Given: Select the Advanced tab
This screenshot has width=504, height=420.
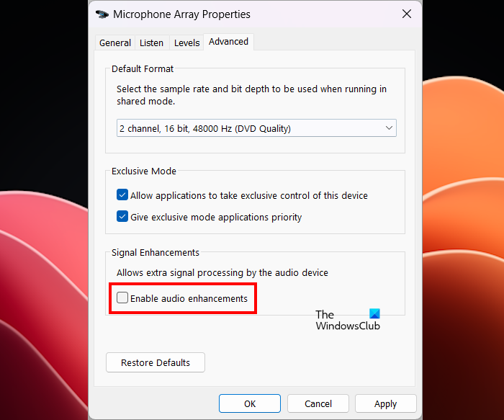Looking at the screenshot, I should (228, 42).
